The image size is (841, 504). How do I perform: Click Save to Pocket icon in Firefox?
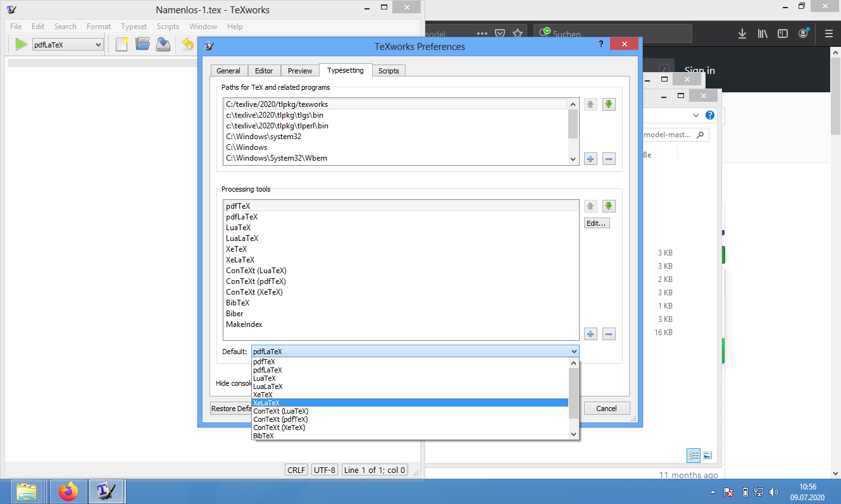(x=500, y=34)
